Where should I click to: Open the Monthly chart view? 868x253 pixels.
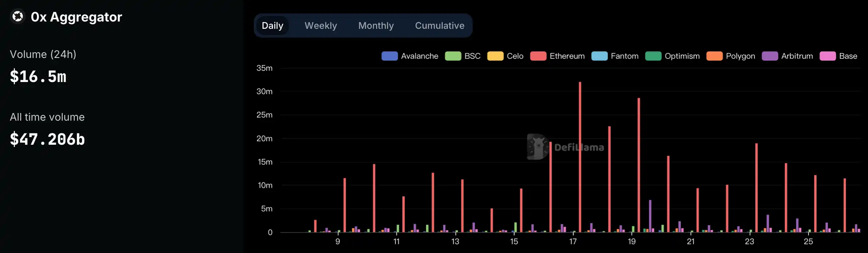pyautogui.click(x=376, y=26)
